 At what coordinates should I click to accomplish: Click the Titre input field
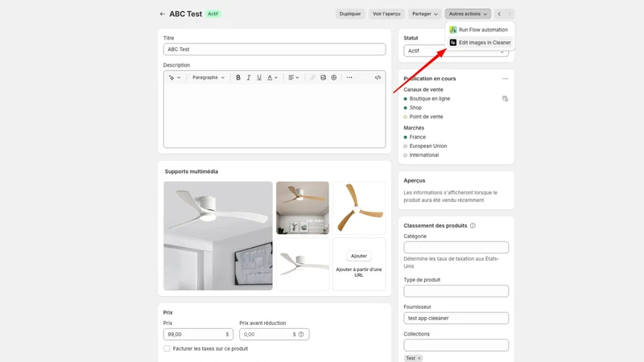[x=275, y=49]
